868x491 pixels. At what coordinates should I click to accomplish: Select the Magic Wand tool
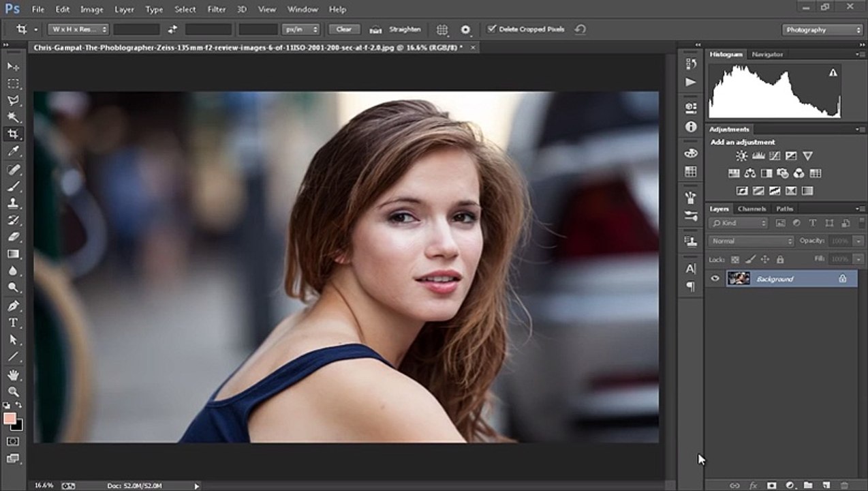click(x=13, y=117)
